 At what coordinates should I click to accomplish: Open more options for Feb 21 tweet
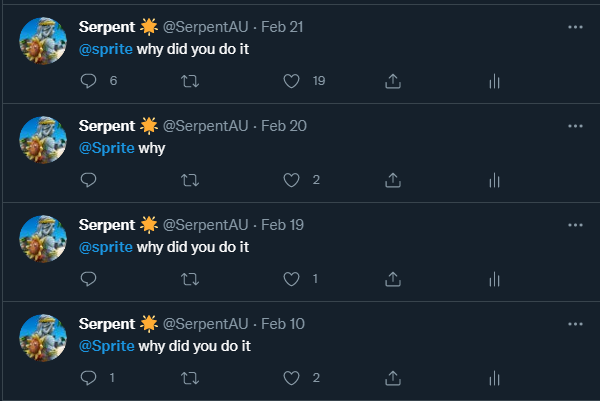(x=575, y=27)
